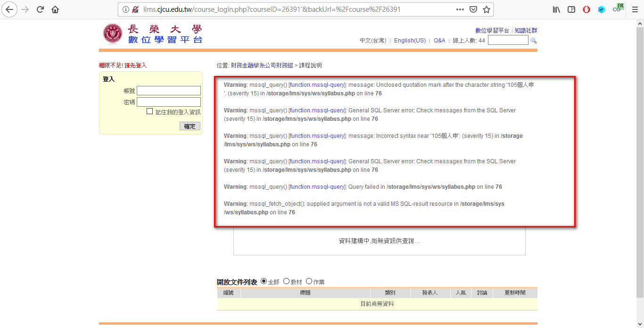Click the 確定 login button
This screenshot has width=644, height=328.
coord(190,126)
